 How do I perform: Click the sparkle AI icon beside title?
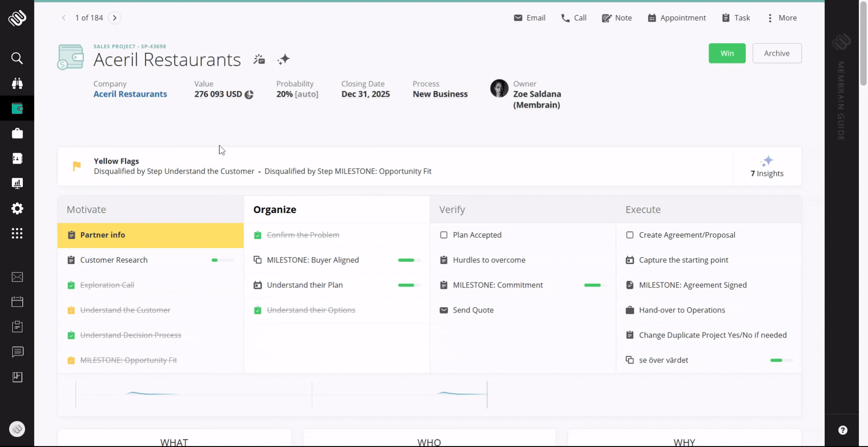pyautogui.click(x=284, y=59)
